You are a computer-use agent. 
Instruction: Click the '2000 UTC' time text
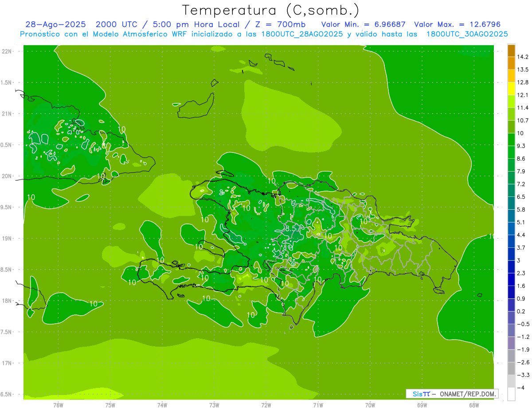117,24
